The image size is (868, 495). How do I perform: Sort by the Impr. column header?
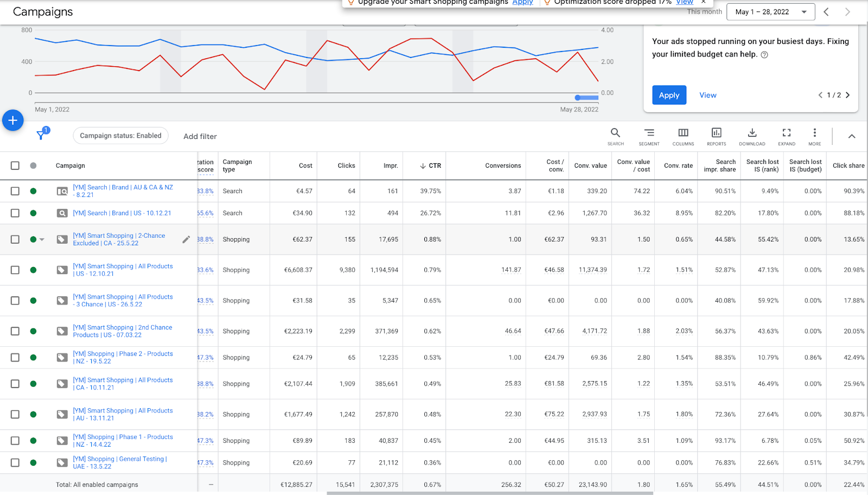click(391, 166)
